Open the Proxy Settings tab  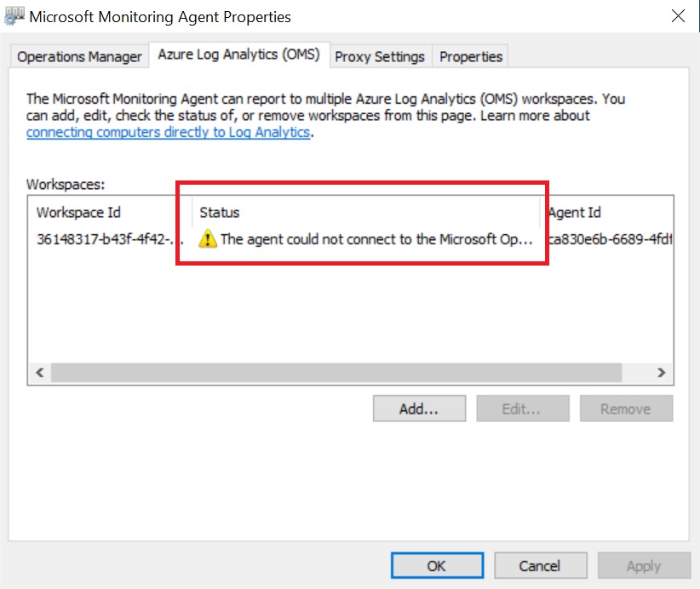[x=380, y=56]
